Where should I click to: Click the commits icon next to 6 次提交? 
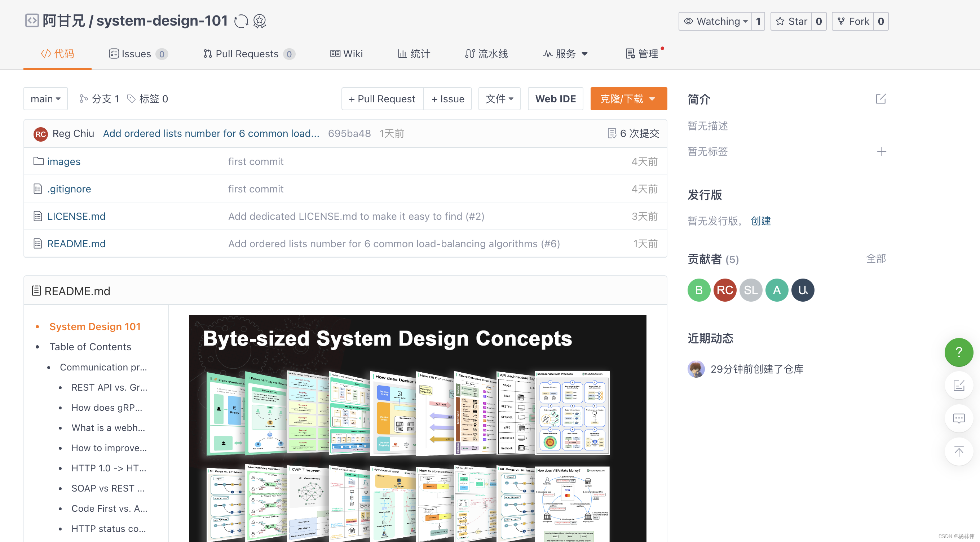pos(612,133)
